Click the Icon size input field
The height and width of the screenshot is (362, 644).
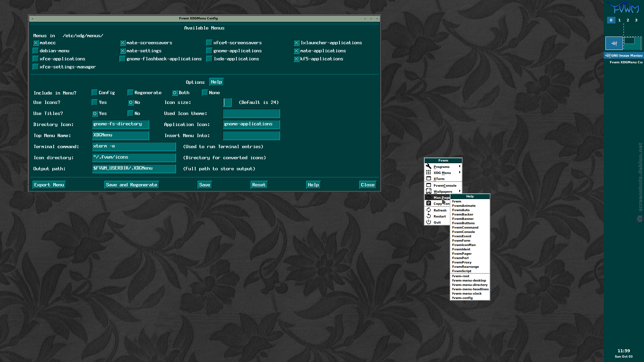click(x=227, y=103)
